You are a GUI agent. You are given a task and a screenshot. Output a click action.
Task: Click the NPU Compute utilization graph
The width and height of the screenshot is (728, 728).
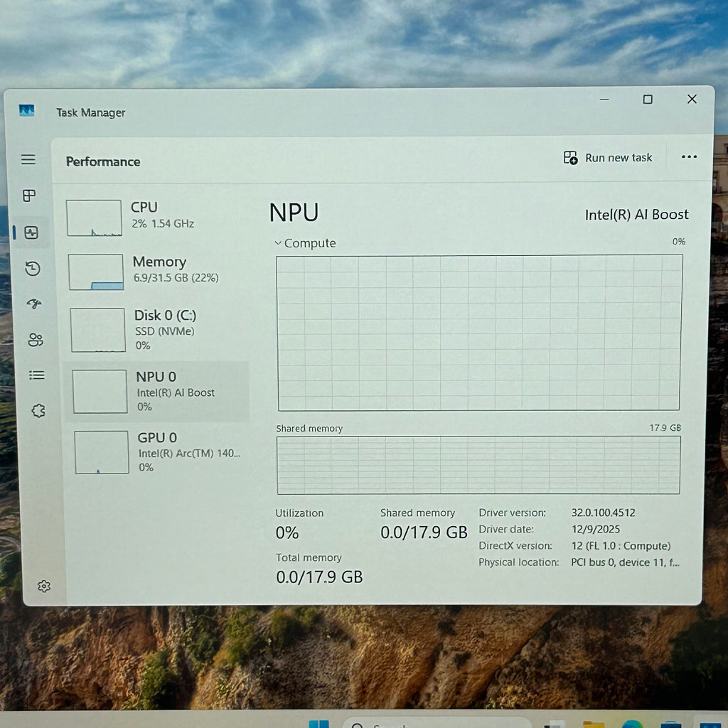click(479, 333)
